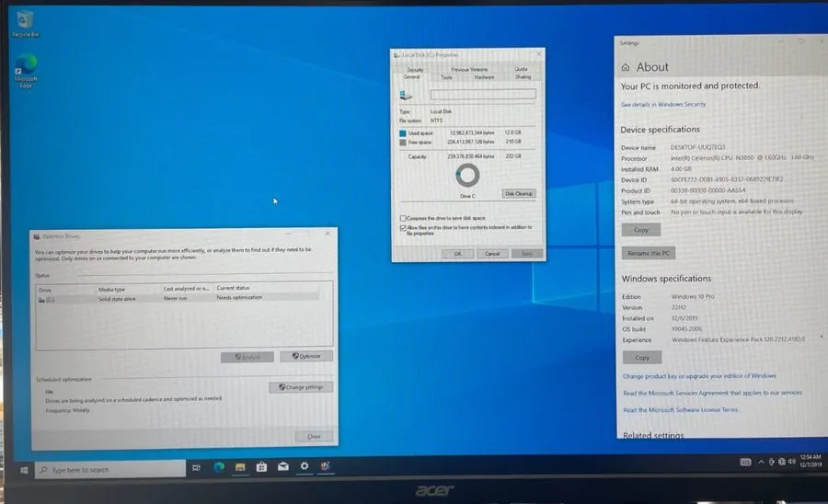Open See details in Windows Security link
Viewport: 828px width, 504px height.
[663, 105]
